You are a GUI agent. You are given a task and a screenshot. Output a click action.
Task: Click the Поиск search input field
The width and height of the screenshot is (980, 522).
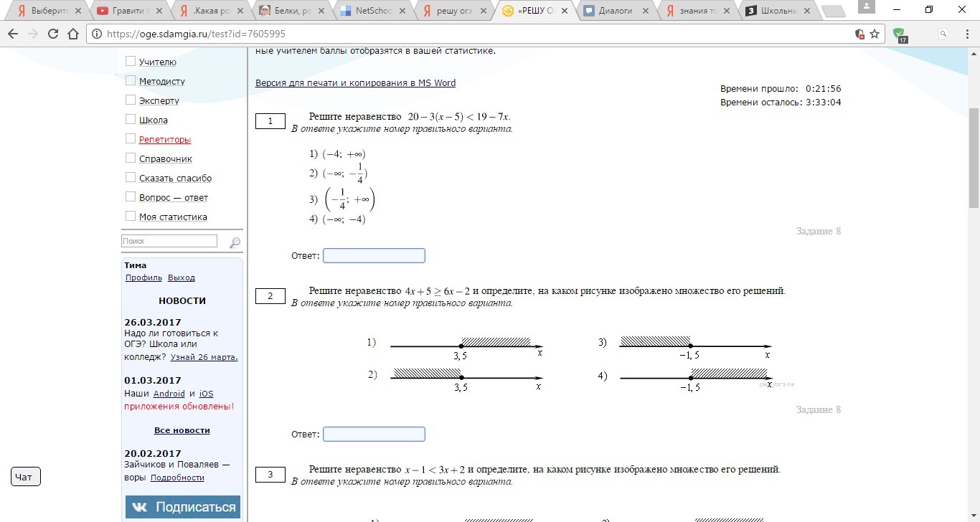pyautogui.click(x=169, y=242)
